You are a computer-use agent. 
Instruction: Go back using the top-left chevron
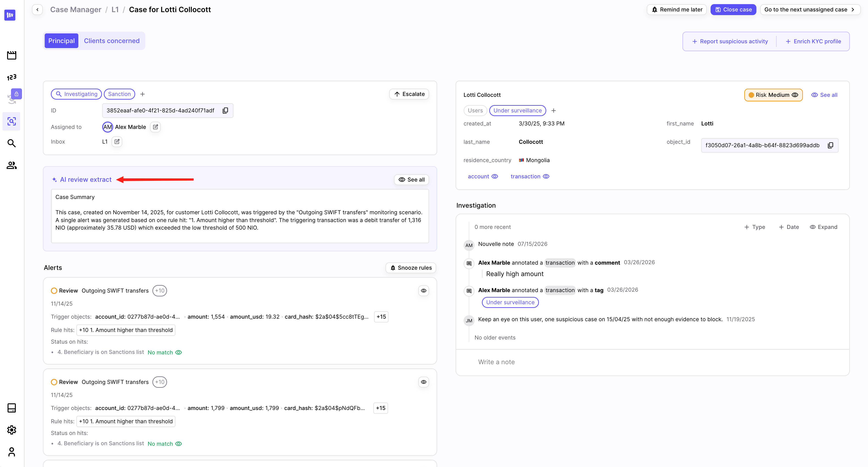pos(37,9)
